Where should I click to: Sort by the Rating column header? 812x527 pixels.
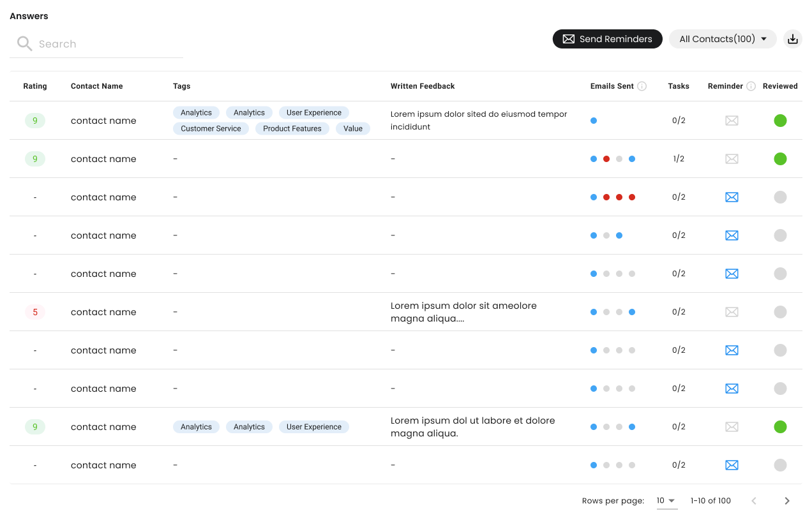point(35,86)
